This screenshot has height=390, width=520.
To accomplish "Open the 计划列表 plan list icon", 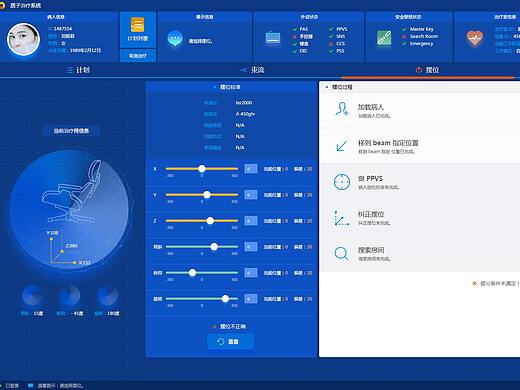I will click(x=138, y=25).
